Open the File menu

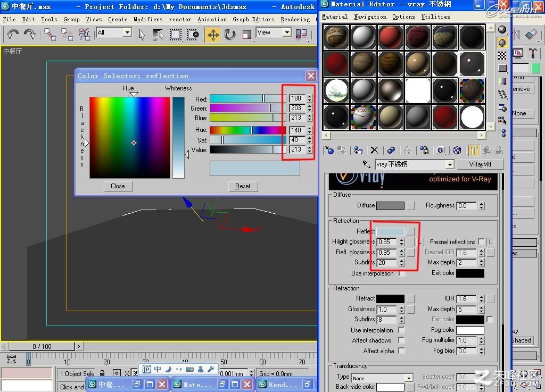pyautogui.click(x=10, y=20)
